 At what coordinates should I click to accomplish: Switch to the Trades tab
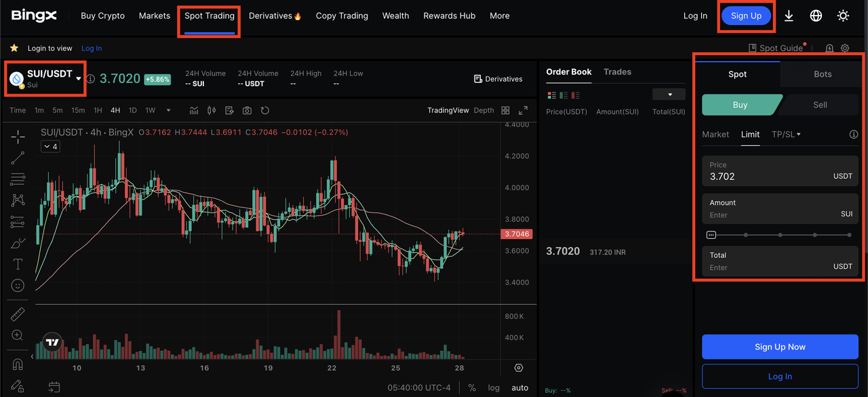pos(617,72)
